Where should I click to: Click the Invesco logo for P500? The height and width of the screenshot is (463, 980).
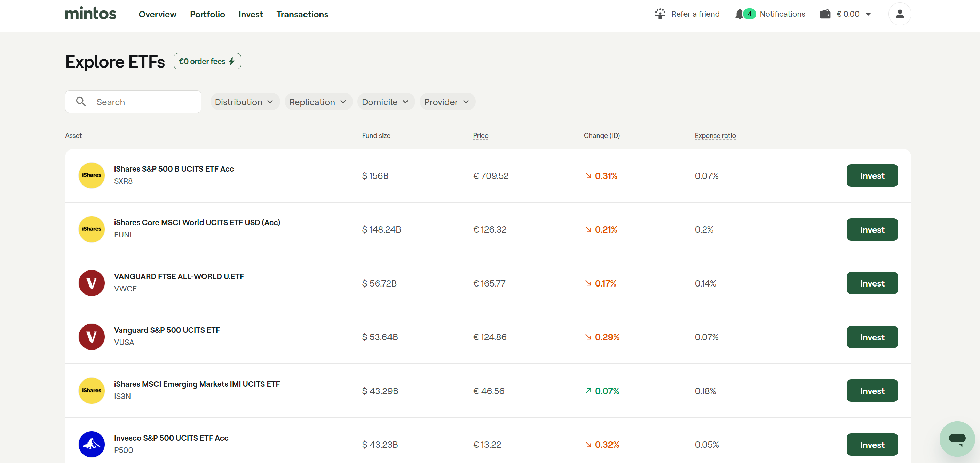point(92,444)
